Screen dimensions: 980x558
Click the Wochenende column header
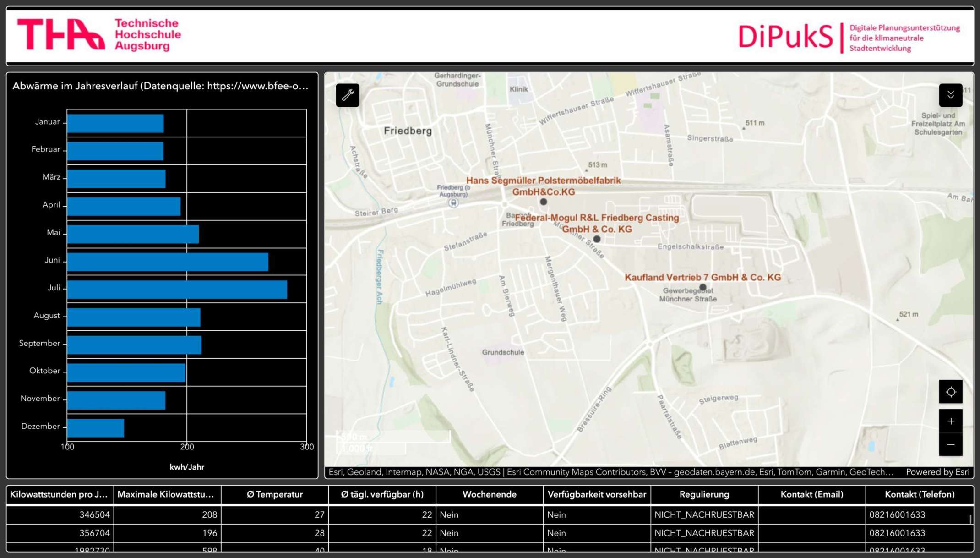tap(489, 494)
